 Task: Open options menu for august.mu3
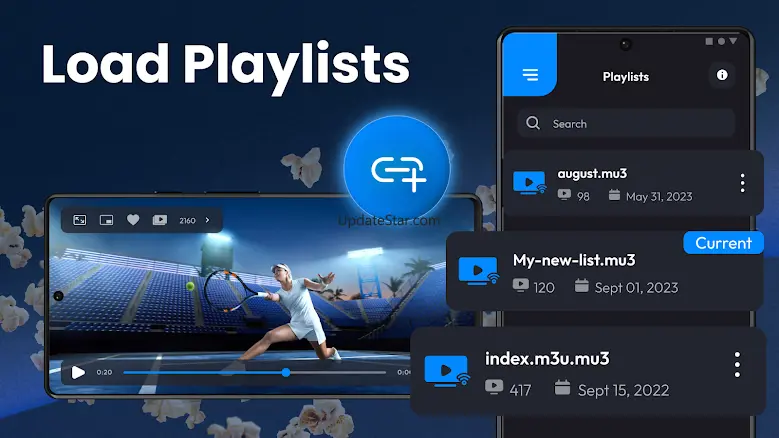[742, 183]
